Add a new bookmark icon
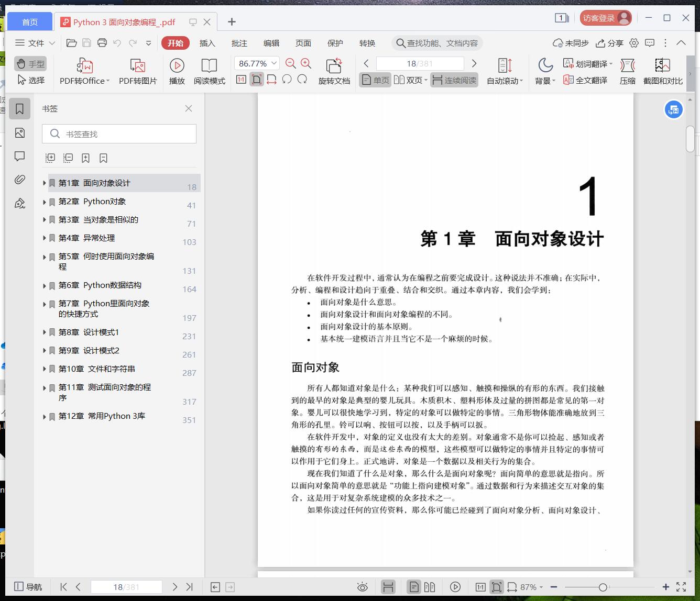This screenshot has width=700, height=601. pyautogui.click(x=85, y=158)
